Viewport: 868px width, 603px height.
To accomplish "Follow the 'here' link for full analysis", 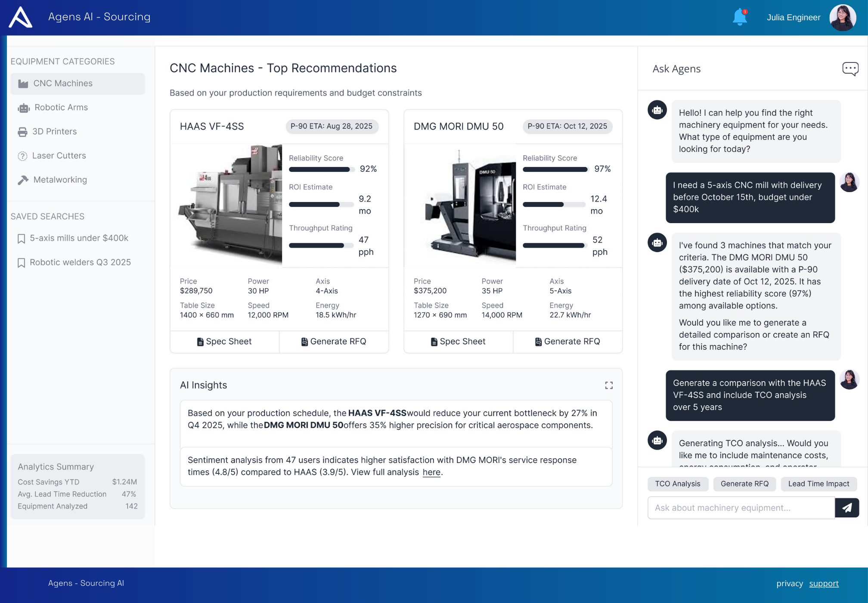I will (x=431, y=472).
